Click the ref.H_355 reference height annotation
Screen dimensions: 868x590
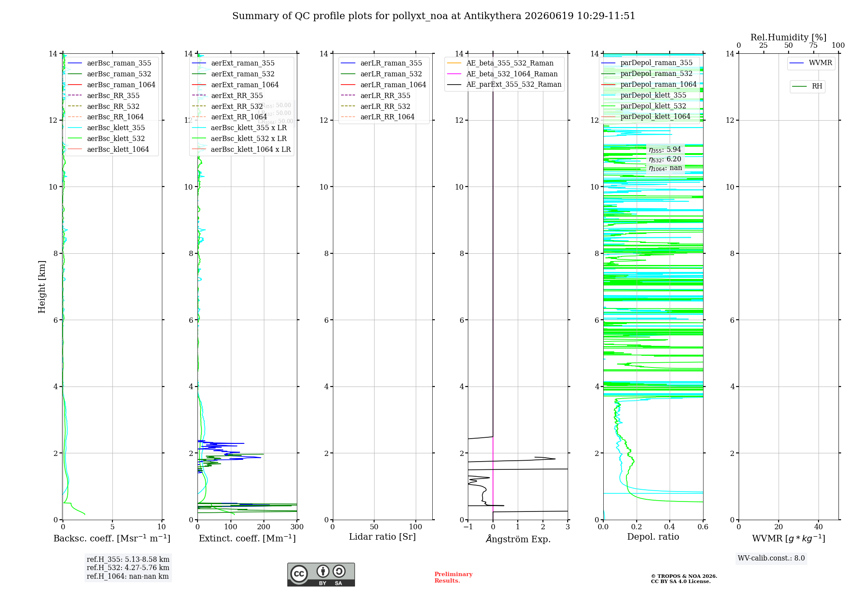coord(128,560)
